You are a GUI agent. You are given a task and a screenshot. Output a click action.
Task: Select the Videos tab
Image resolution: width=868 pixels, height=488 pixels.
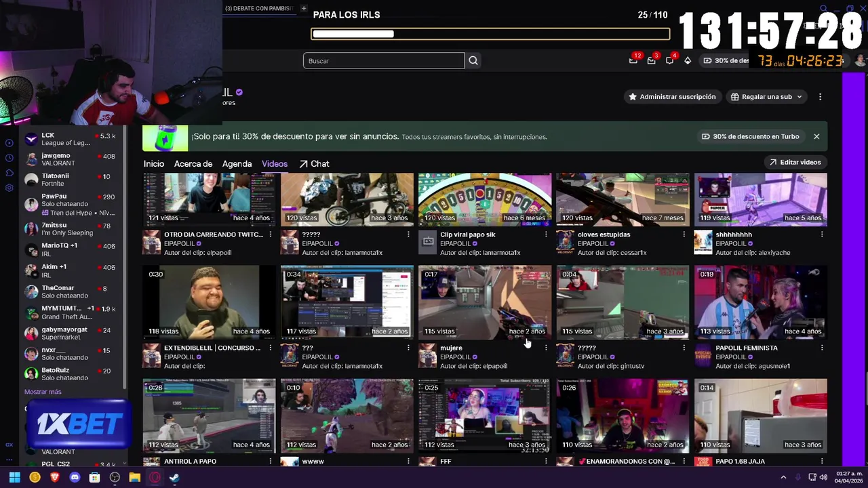point(275,164)
